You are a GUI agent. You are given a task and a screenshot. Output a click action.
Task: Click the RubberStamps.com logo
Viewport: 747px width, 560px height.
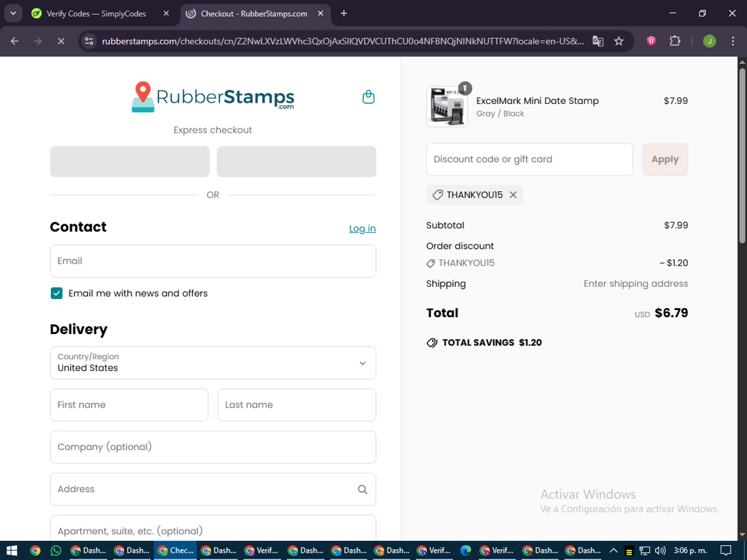click(213, 97)
